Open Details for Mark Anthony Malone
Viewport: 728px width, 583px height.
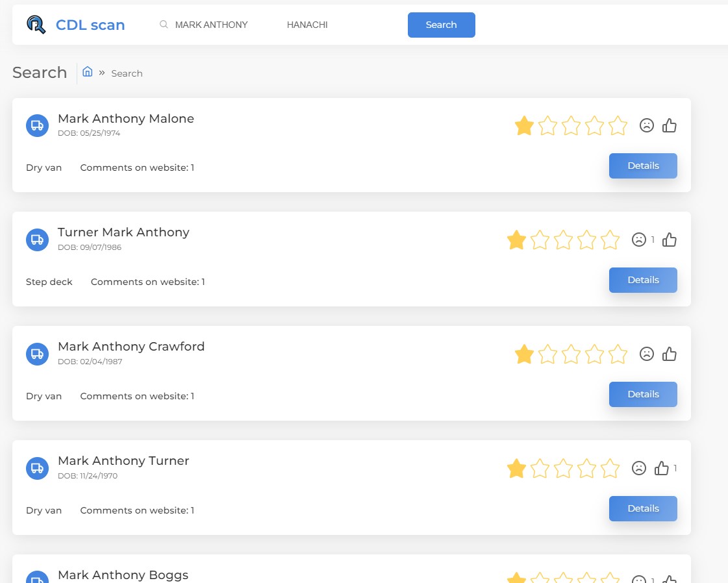pos(643,166)
